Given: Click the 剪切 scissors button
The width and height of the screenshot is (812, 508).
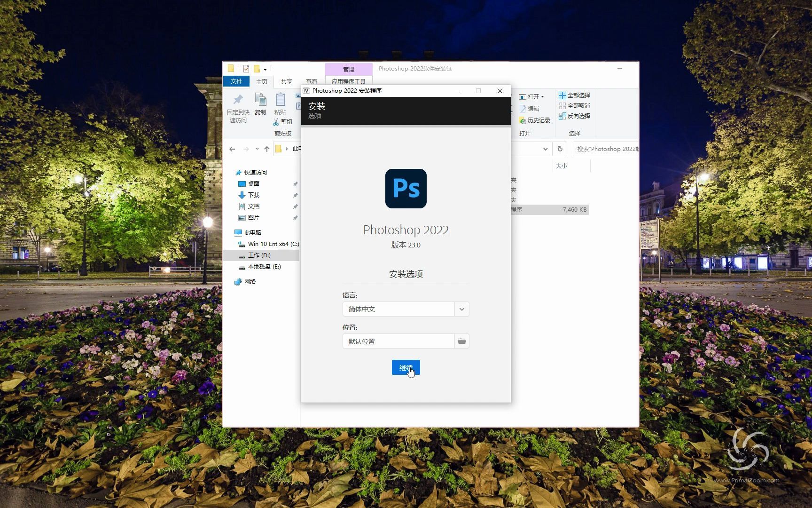Looking at the screenshot, I should 282,122.
